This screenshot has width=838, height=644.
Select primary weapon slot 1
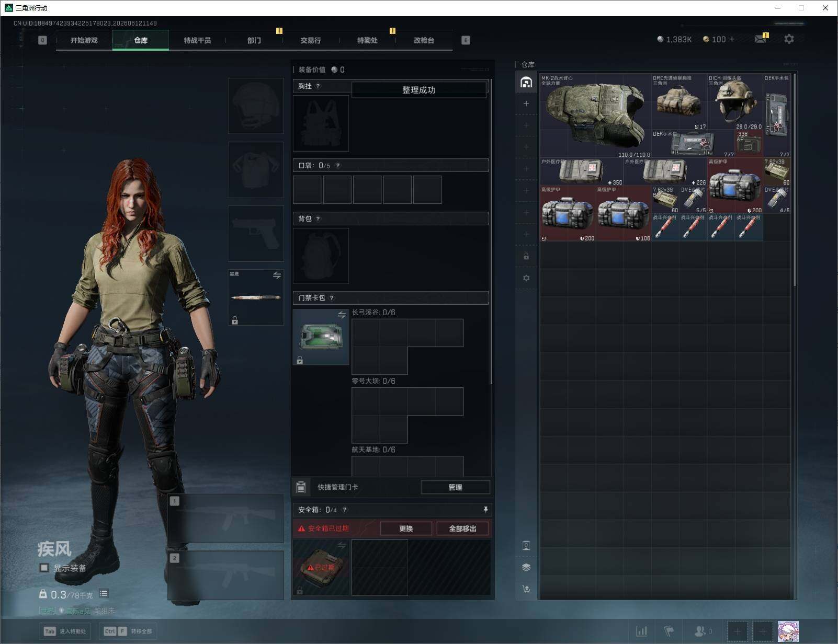pyautogui.click(x=226, y=519)
